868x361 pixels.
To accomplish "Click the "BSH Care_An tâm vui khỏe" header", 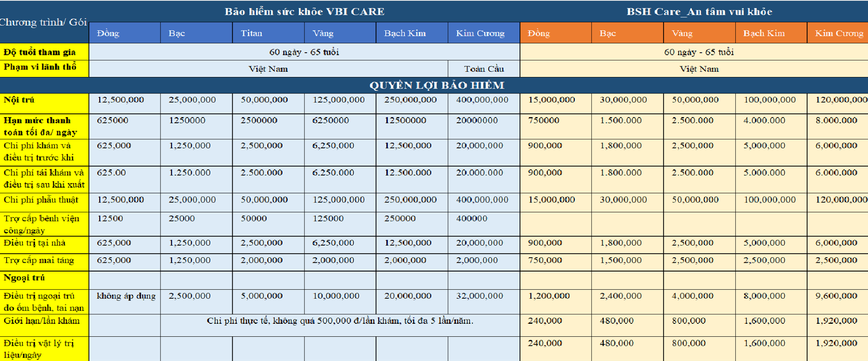I will [699, 12].
